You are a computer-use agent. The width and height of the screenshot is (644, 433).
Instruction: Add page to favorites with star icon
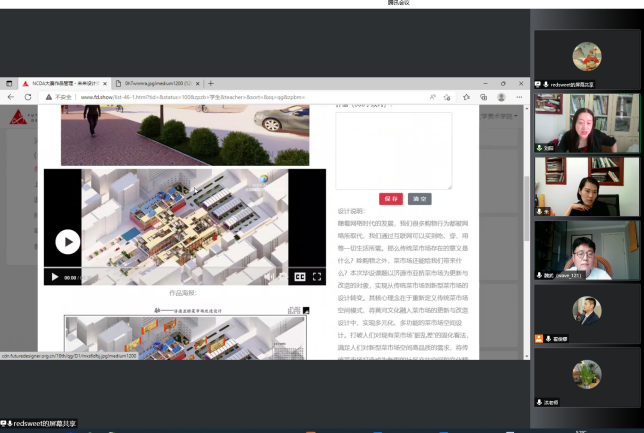click(448, 97)
